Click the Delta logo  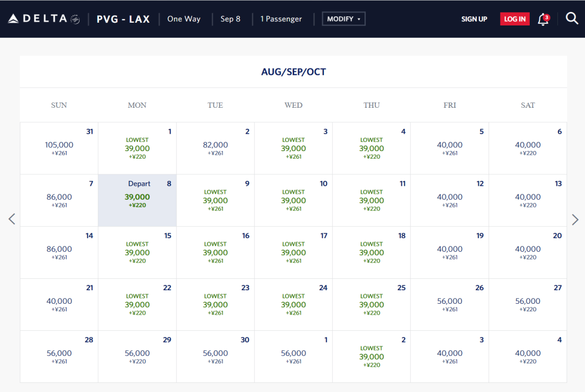pyautogui.click(x=44, y=19)
